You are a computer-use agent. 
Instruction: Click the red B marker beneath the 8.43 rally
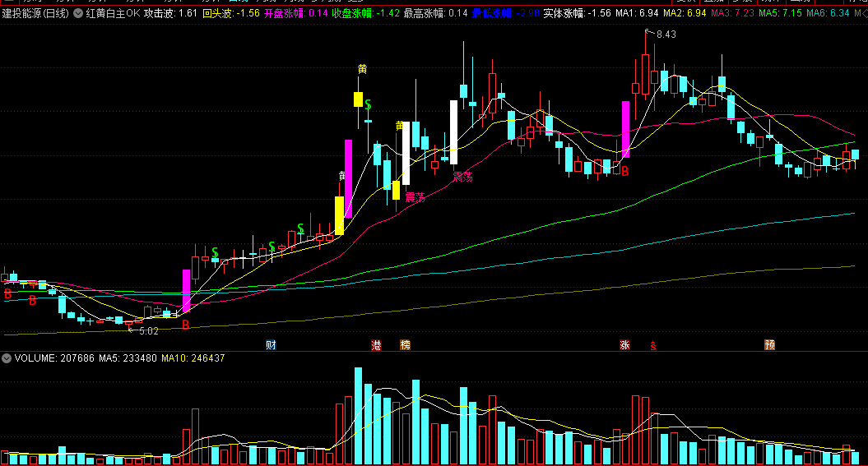tap(625, 172)
